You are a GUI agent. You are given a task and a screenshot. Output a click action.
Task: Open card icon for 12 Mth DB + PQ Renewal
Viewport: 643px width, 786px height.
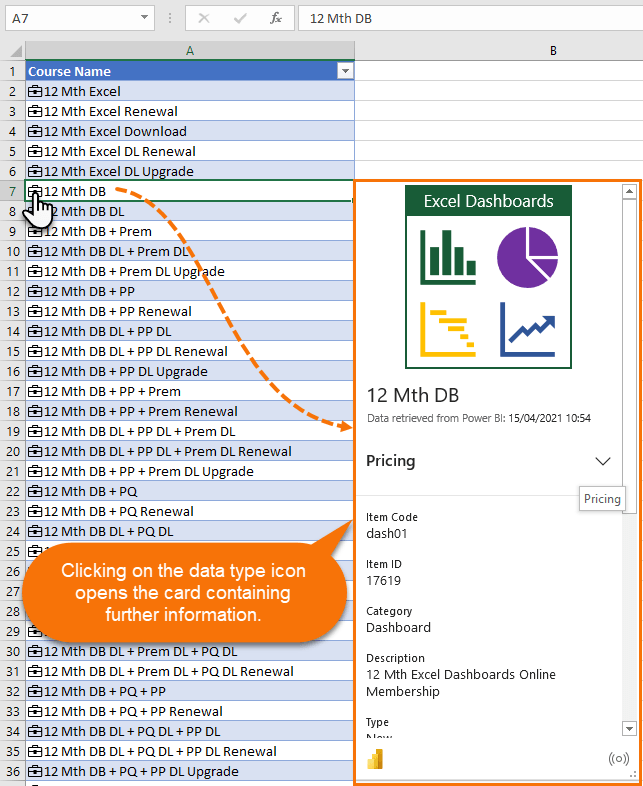35,512
